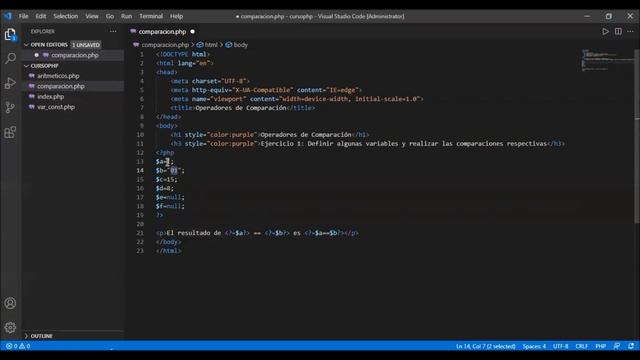This screenshot has width=640, height=360.
Task: Open the Extensions view icon
Action: 10,132
